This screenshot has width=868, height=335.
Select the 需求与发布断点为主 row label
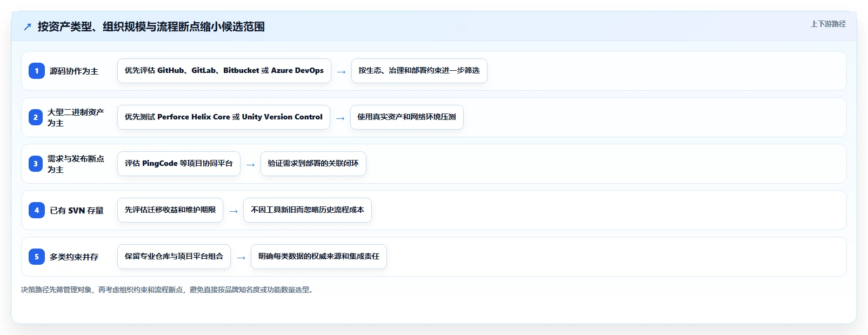(76, 164)
